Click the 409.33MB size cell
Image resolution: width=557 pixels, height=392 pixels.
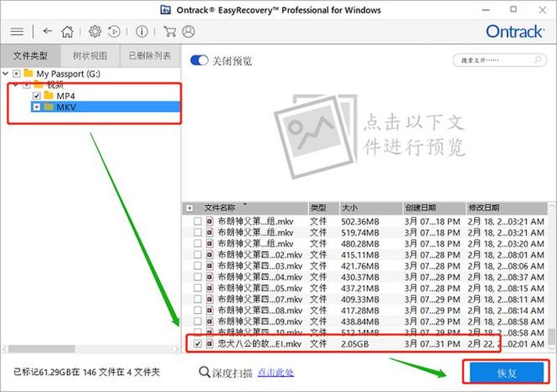pyautogui.click(x=360, y=299)
